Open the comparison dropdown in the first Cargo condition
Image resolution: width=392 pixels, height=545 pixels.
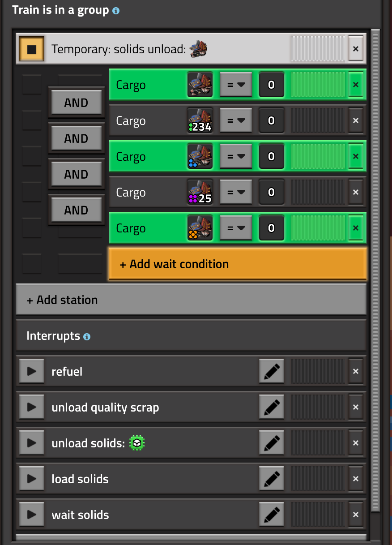[236, 84]
